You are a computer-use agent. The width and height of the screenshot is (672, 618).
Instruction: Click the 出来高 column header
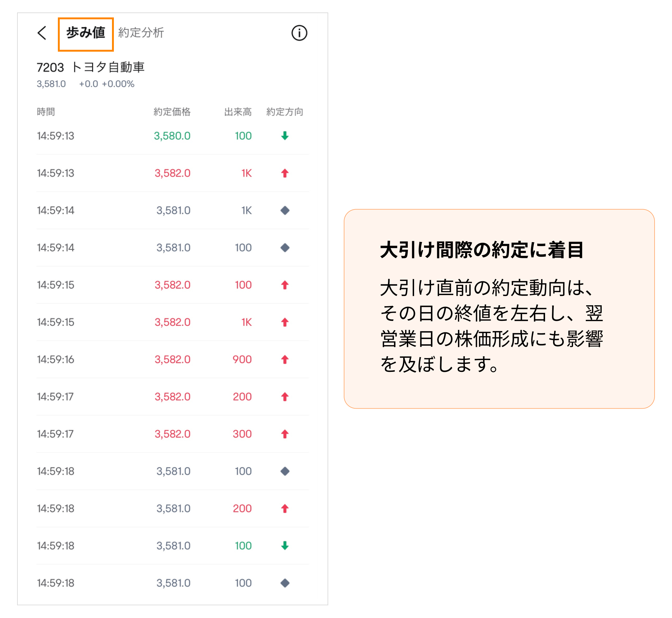point(238,112)
